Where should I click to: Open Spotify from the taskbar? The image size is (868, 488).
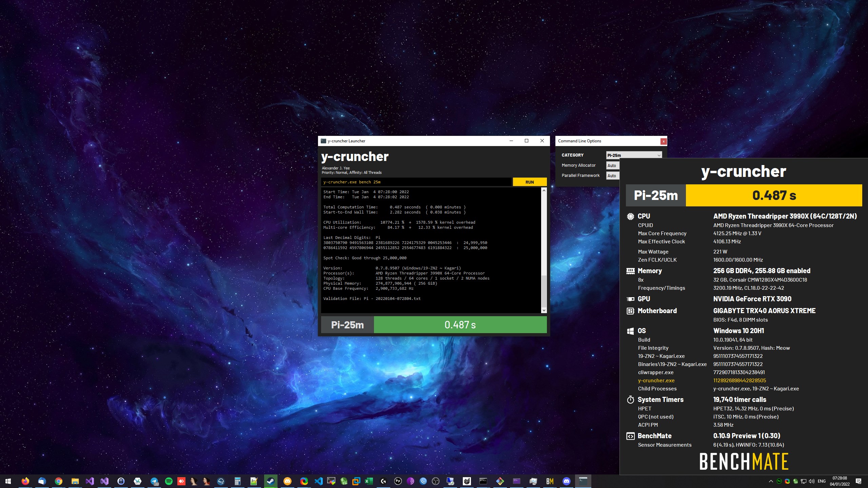[169, 481]
